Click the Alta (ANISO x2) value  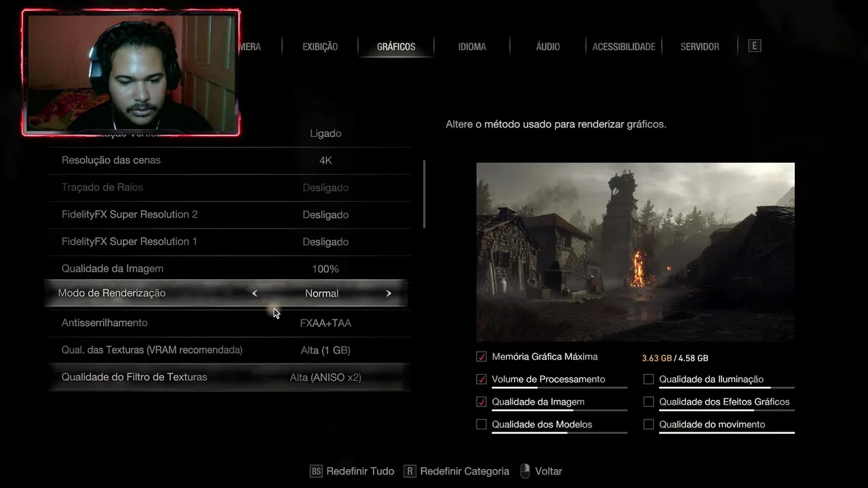(325, 378)
